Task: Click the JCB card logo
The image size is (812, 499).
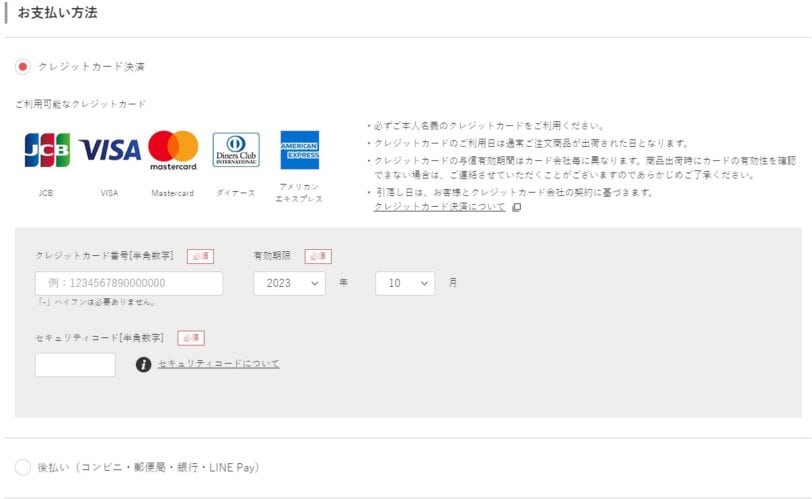Action: (47, 150)
